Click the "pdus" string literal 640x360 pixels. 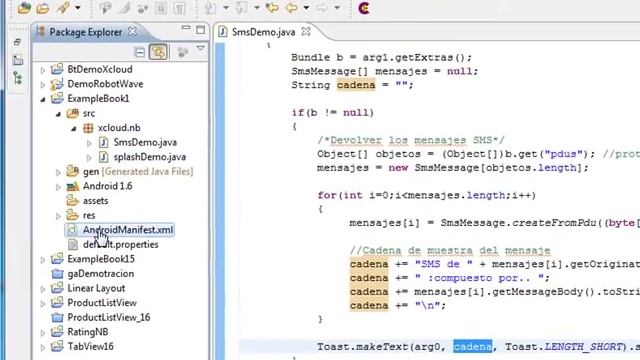tap(564, 154)
